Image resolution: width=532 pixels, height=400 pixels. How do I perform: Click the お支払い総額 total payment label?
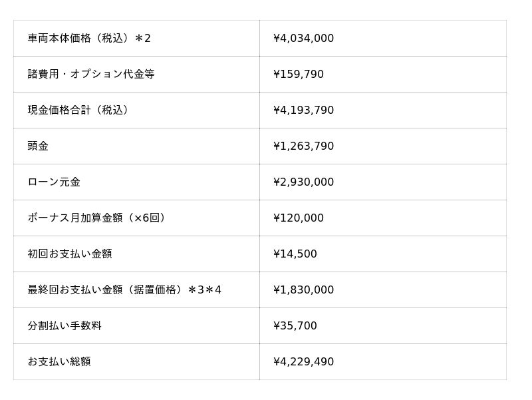59,361
